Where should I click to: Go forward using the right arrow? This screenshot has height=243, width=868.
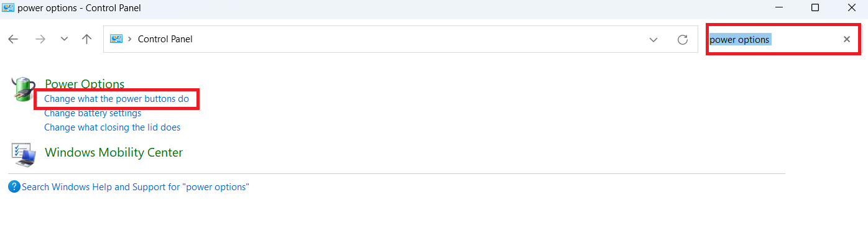coord(40,39)
